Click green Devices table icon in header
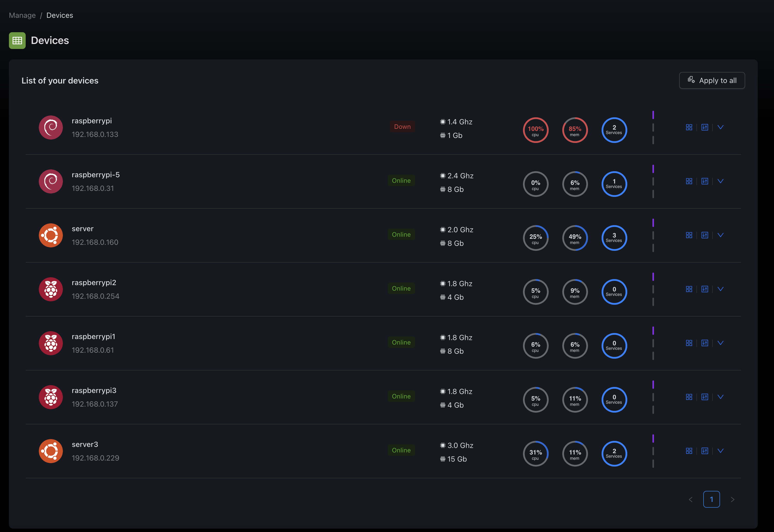Screen dimensions: 774x532 coord(17,41)
